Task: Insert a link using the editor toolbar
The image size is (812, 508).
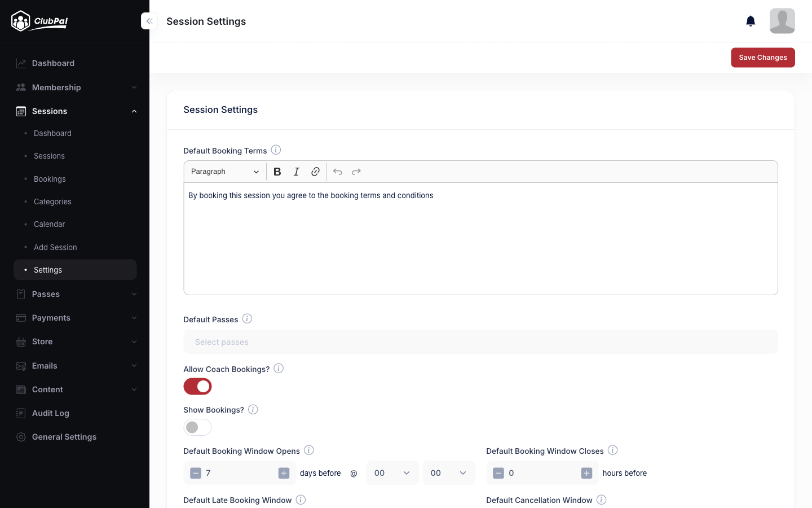Action: tap(315, 172)
